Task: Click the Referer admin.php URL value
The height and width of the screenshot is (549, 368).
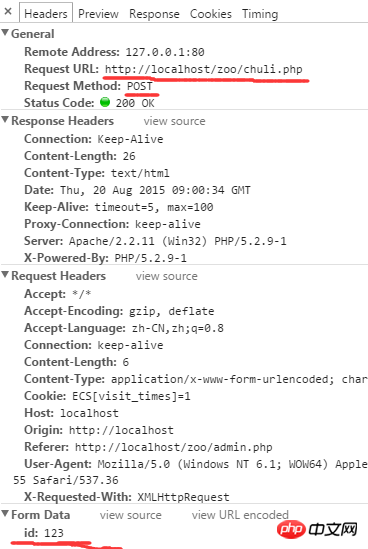Action: point(174,447)
